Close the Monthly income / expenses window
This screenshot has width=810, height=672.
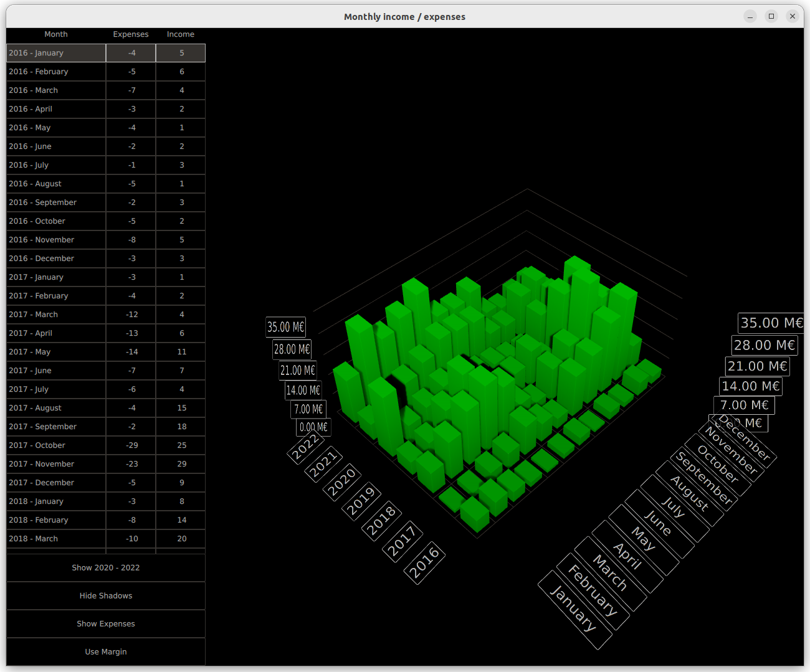(x=793, y=16)
